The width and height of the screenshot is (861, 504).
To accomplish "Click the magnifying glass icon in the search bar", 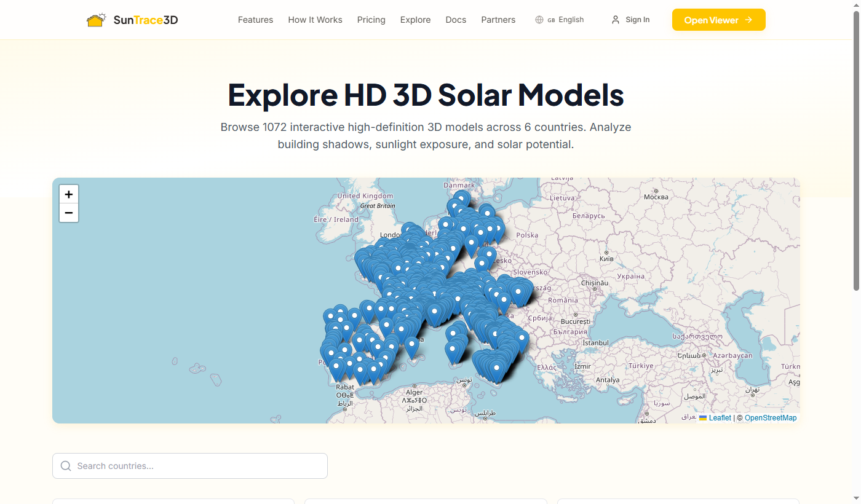I will coord(66,466).
